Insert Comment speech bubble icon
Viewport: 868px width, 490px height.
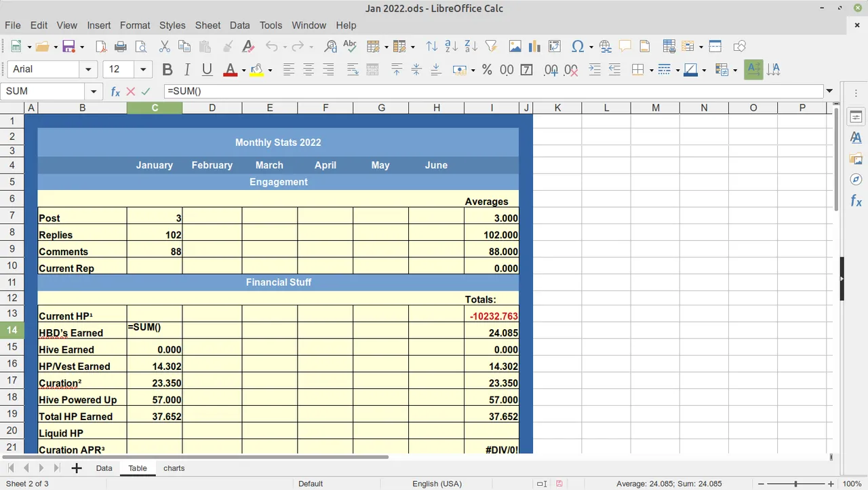point(625,46)
